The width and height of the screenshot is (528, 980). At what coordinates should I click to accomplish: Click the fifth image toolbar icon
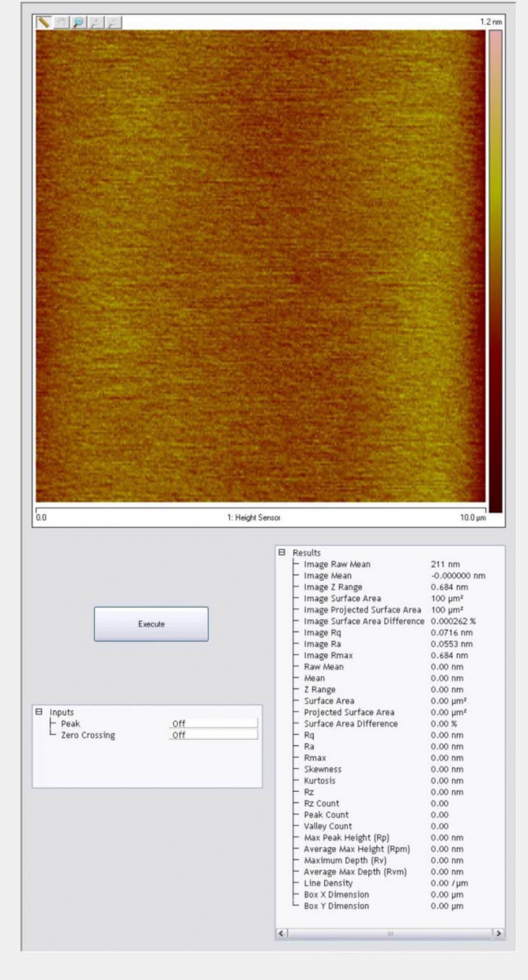coord(114,22)
